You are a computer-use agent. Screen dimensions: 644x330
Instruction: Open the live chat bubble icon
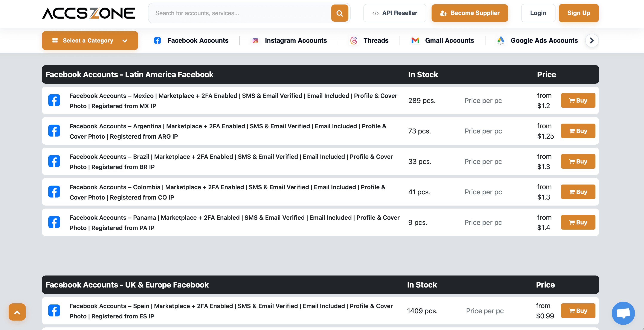pos(623,313)
